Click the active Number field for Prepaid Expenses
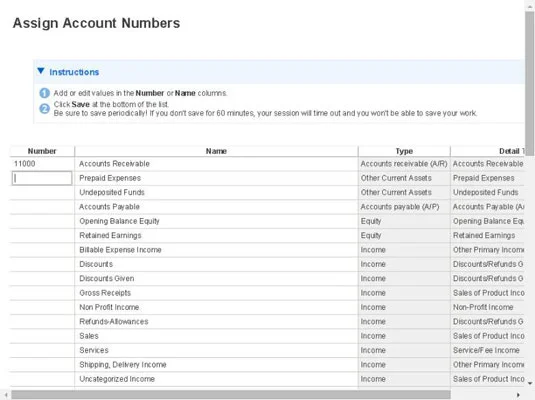This screenshot has width=535, height=400. point(42,178)
